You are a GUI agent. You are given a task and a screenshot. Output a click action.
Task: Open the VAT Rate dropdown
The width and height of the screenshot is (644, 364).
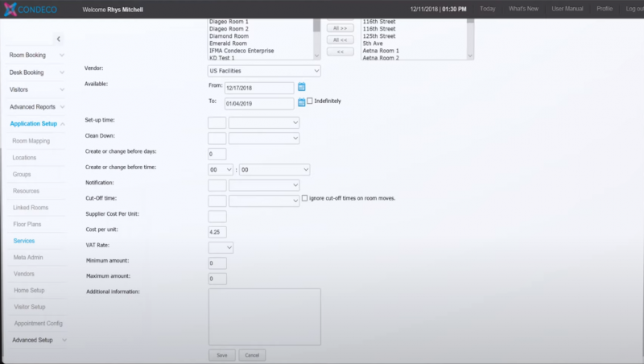[x=221, y=247]
